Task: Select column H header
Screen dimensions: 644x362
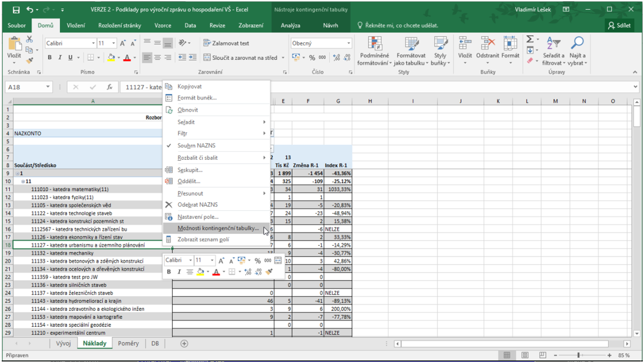Action: pyautogui.click(x=370, y=101)
